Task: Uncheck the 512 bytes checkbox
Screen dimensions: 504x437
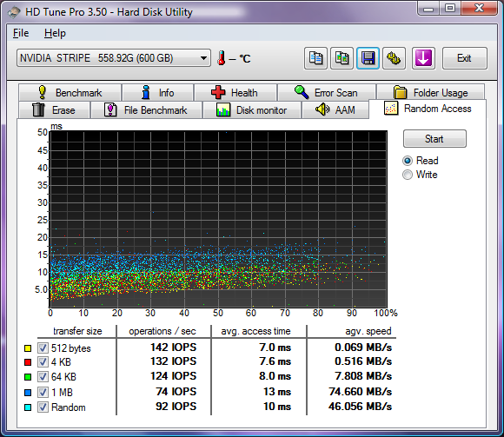Action: pos(43,348)
